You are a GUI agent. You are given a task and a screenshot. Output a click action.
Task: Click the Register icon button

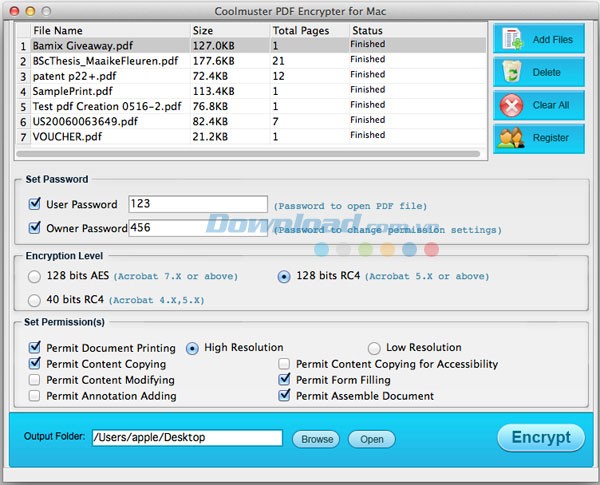coord(511,138)
